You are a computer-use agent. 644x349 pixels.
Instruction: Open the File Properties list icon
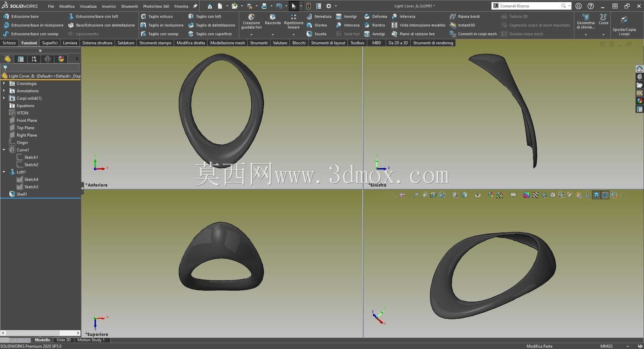coord(319,6)
